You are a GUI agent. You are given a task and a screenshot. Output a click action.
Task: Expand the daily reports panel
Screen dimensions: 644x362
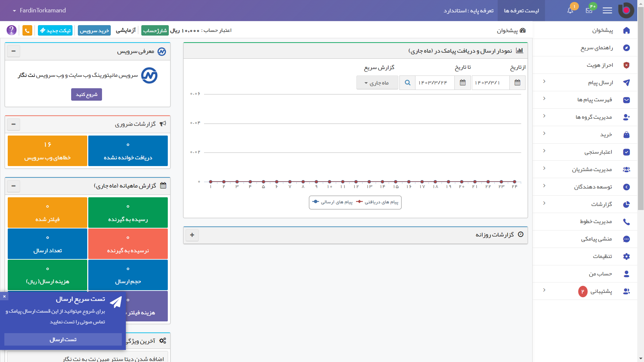192,235
